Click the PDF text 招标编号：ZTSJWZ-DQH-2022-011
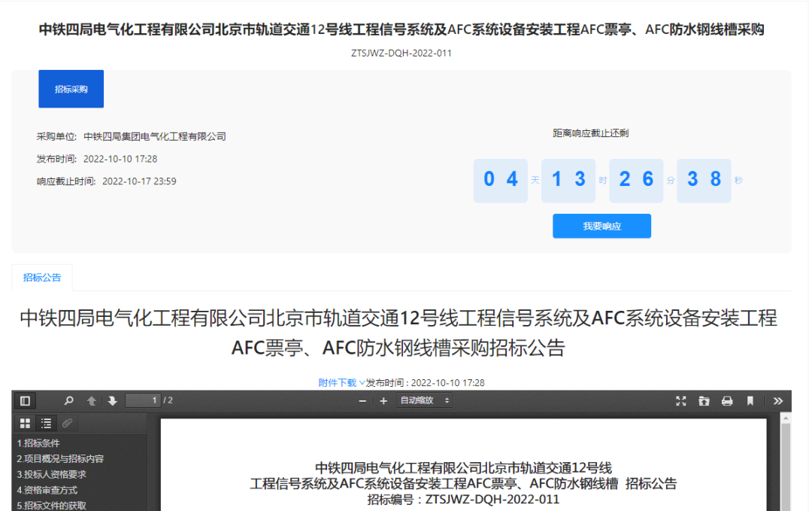 463,500
